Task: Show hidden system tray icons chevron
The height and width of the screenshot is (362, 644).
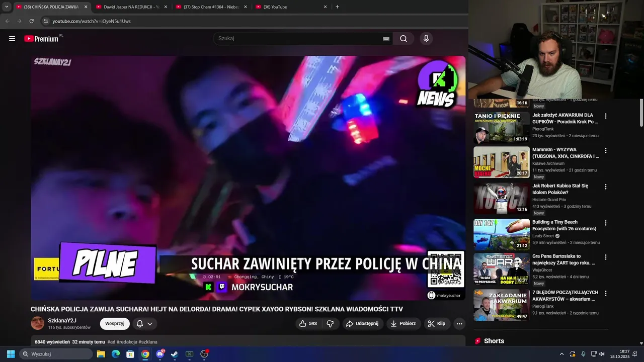Action: [561, 354]
